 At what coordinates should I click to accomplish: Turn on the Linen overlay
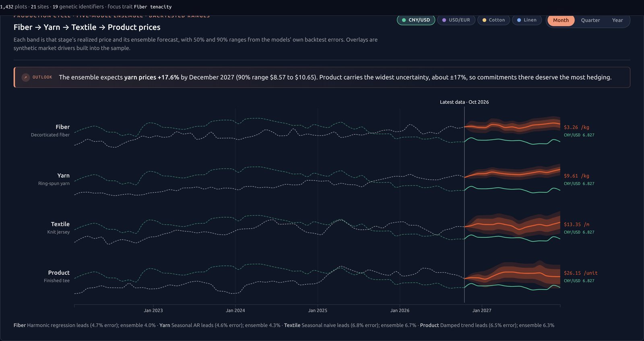[527, 20]
